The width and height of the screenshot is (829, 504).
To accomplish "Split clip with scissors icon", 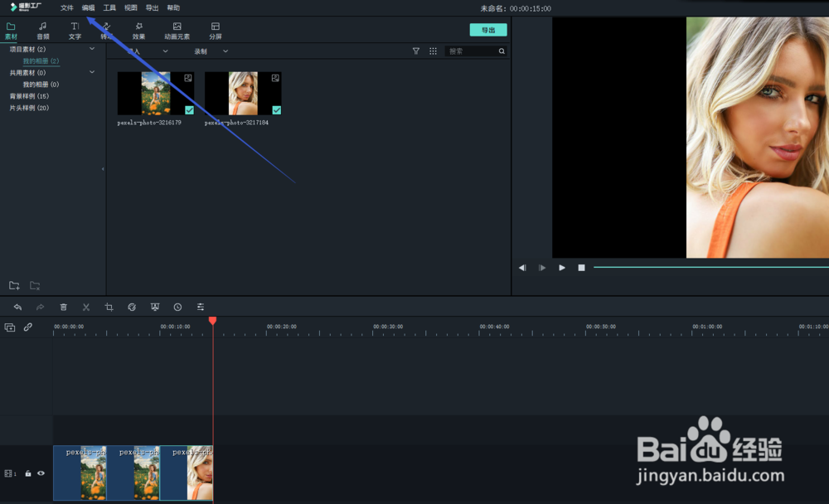I will (x=86, y=307).
